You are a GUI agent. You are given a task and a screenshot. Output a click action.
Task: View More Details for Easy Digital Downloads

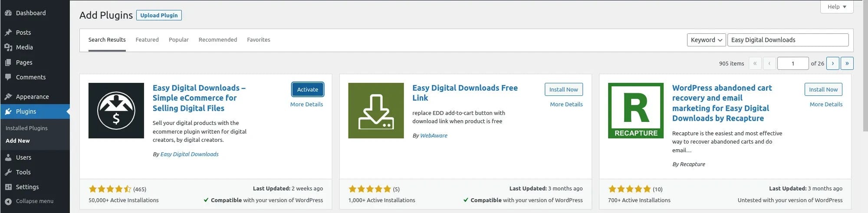[306, 105]
